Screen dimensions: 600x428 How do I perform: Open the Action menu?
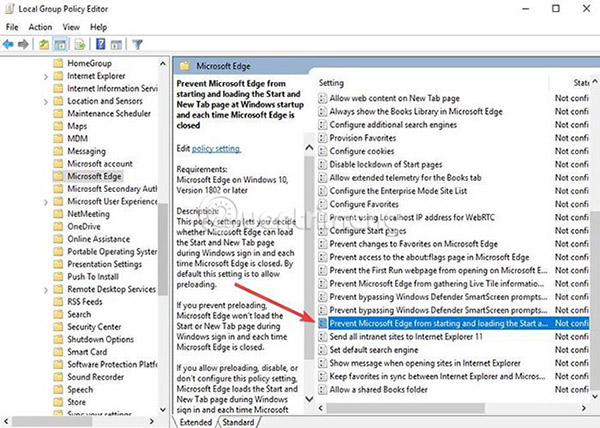(x=41, y=27)
